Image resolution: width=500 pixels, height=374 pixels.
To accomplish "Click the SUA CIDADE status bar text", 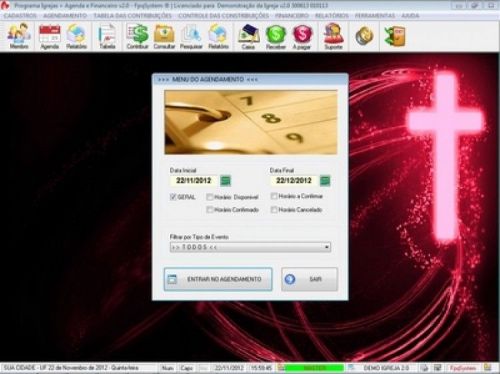I will point(71,368).
